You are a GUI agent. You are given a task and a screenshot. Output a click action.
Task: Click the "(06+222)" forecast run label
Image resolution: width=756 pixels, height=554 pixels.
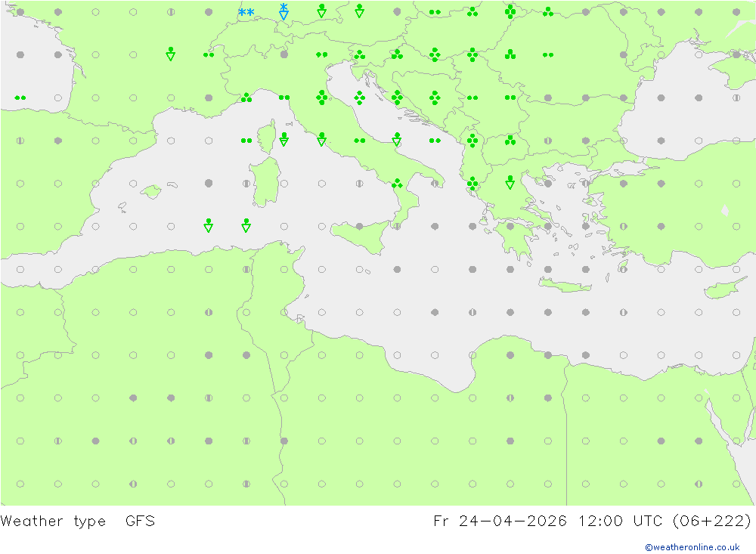(711, 522)
